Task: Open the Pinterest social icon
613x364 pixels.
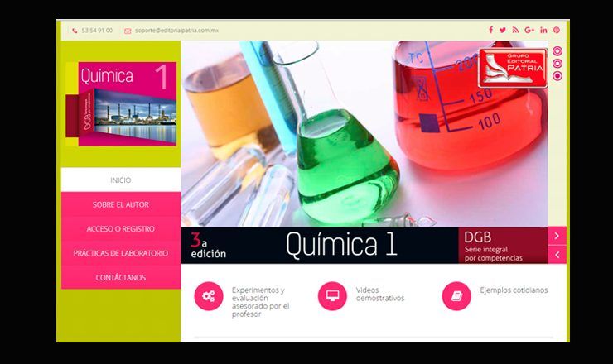Action: (557, 30)
